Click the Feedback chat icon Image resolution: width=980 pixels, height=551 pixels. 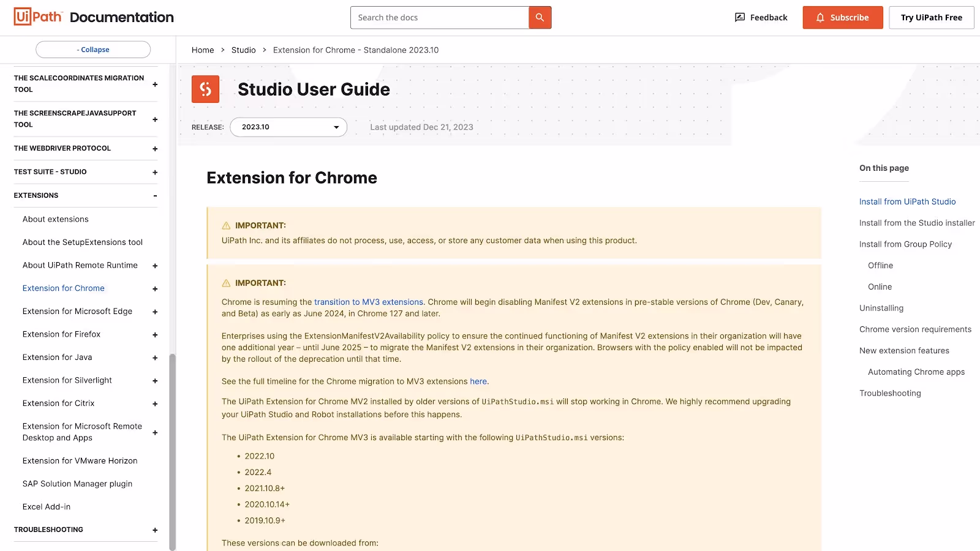(x=740, y=18)
